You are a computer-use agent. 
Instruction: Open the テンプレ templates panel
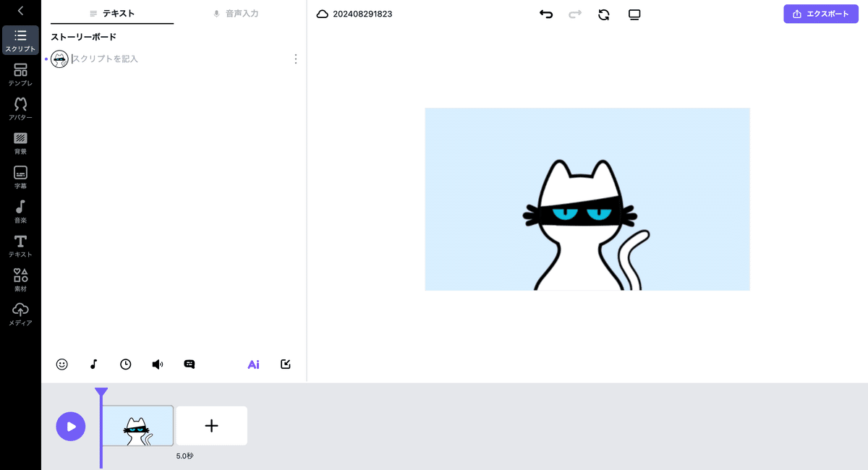pyautogui.click(x=20, y=74)
